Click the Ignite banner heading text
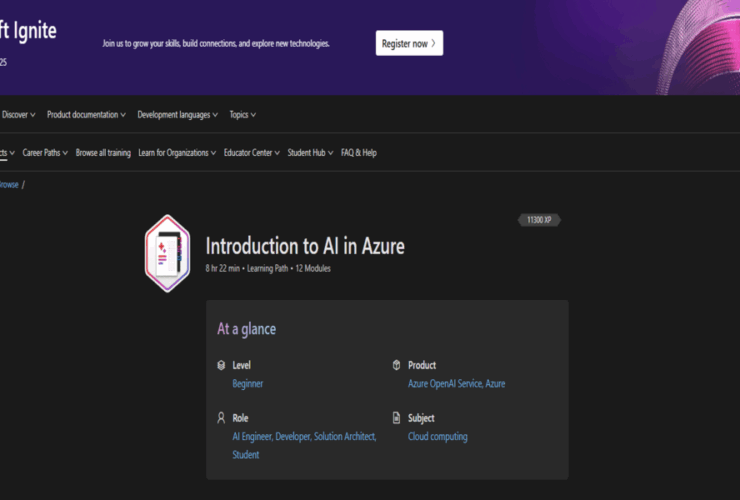 pos(28,31)
